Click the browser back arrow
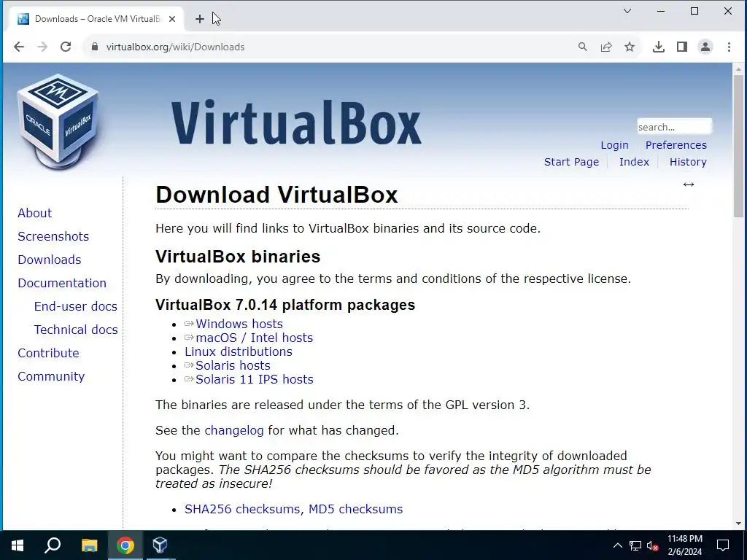Viewport: 747px width, 560px height. [18, 47]
